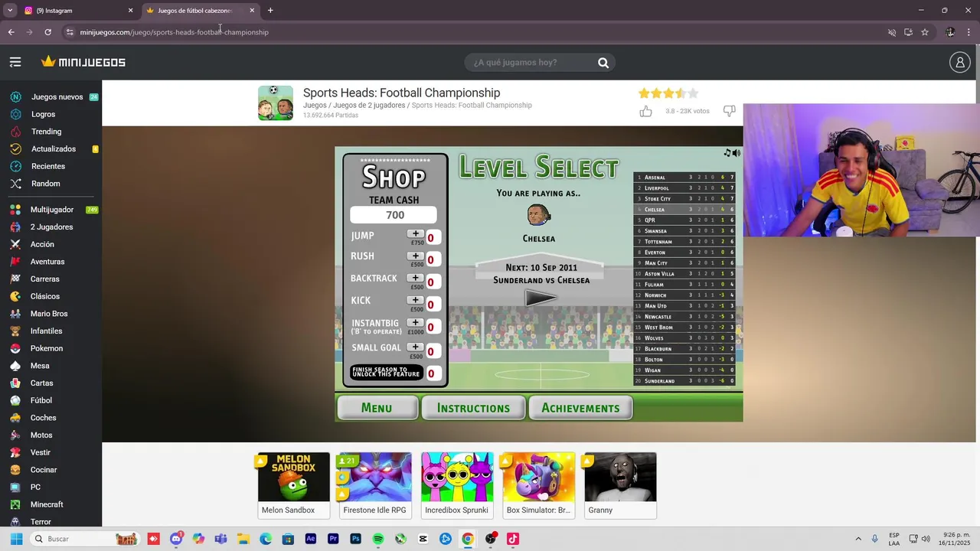Click the Sports Heads game thumbnail icon
Image resolution: width=980 pixels, height=551 pixels.
(276, 103)
